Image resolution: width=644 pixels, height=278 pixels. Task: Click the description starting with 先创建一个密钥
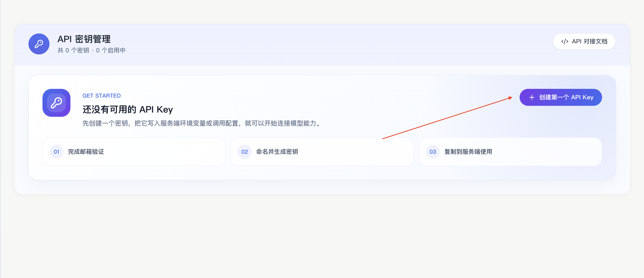tap(202, 123)
